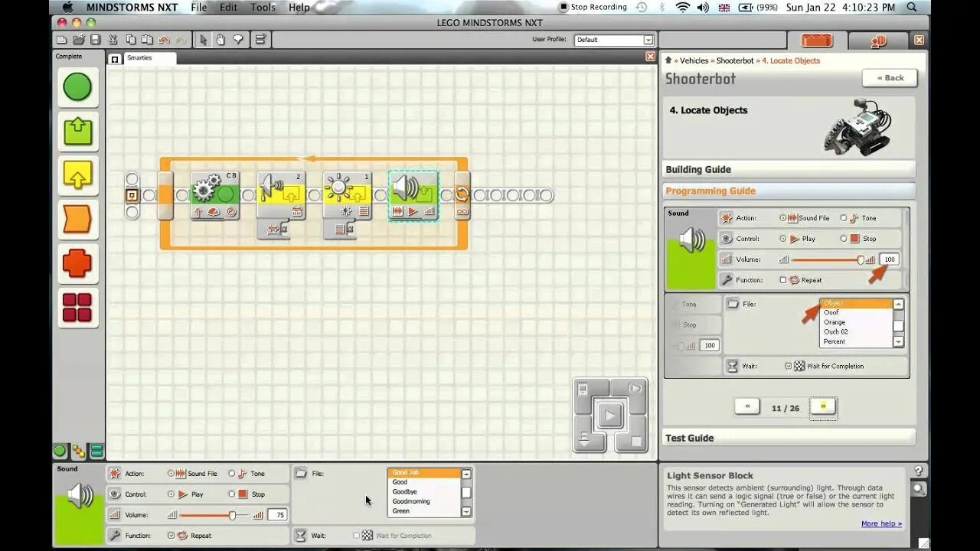This screenshot has height=551, width=980.
Task: Collapse the Programming Guide section
Action: pyautogui.click(x=789, y=191)
